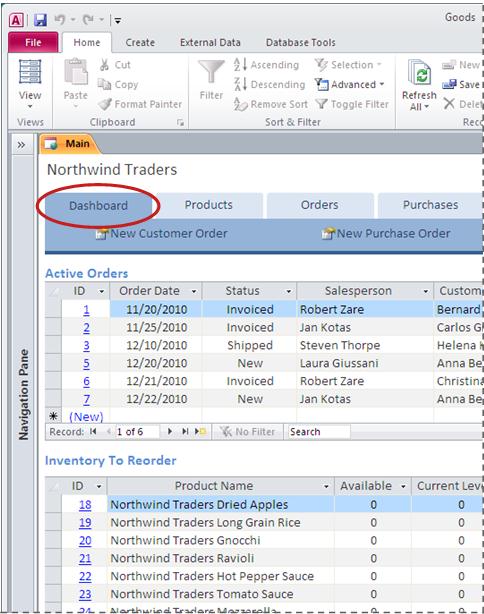Select Northwind Traders Hot Pepper Sauce cell
The height and width of the screenshot is (614, 484).
[221, 576]
